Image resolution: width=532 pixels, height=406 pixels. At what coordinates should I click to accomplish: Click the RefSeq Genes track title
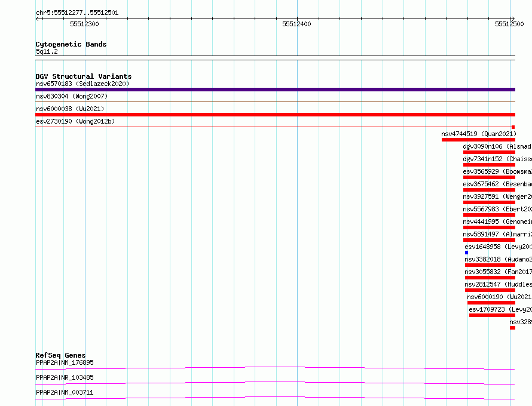(x=60, y=355)
